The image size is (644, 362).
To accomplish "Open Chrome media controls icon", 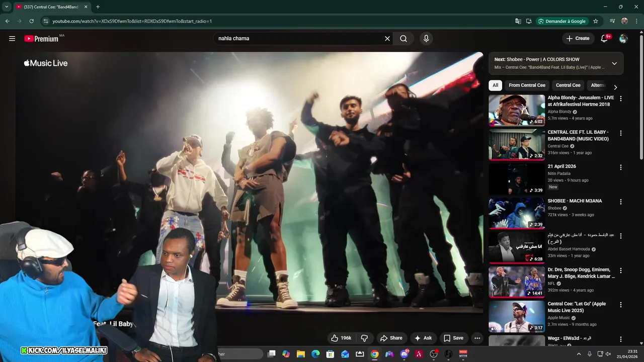I will coord(612,21).
